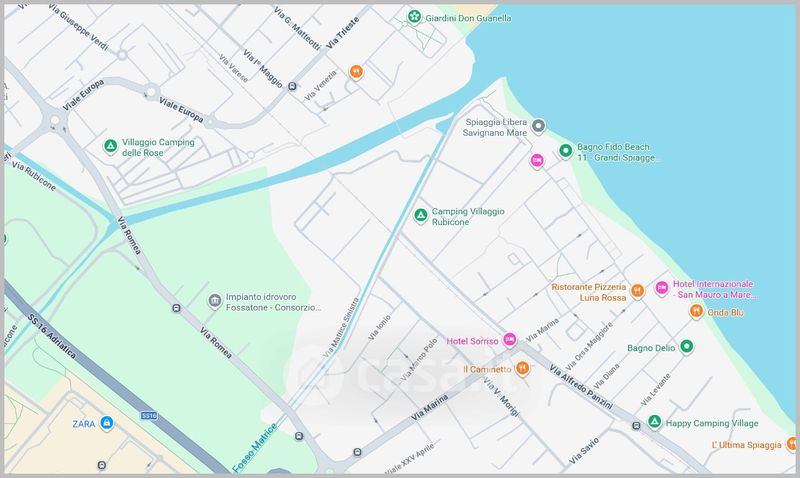Click the Spiaggia Libera Savignano Mare gray marker
The height and width of the screenshot is (478, 800).
coord(538,126)
